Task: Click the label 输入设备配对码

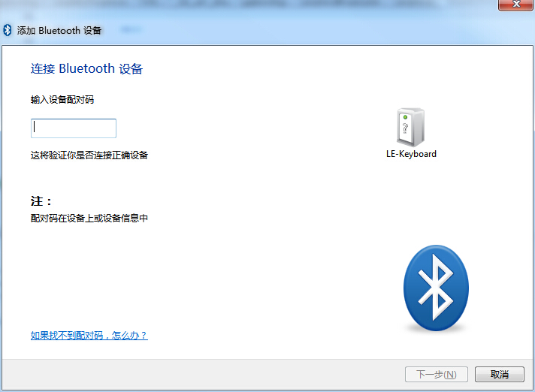Action: click(62, 100)
